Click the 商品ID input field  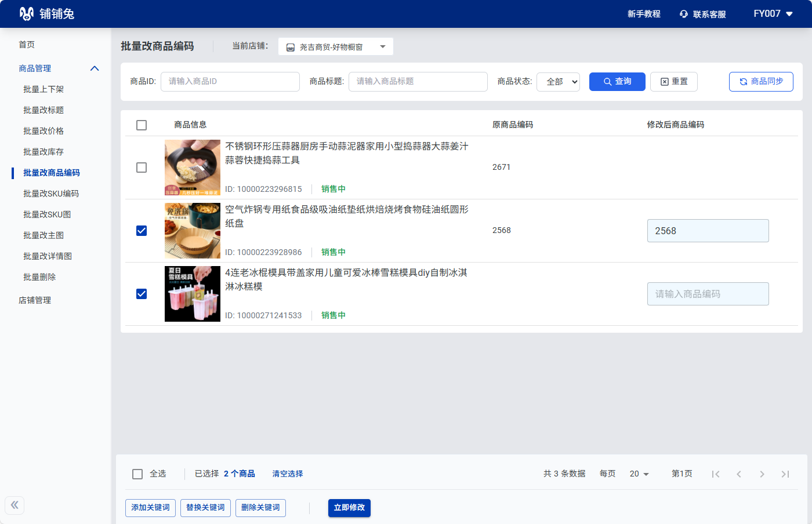(230, 82)
